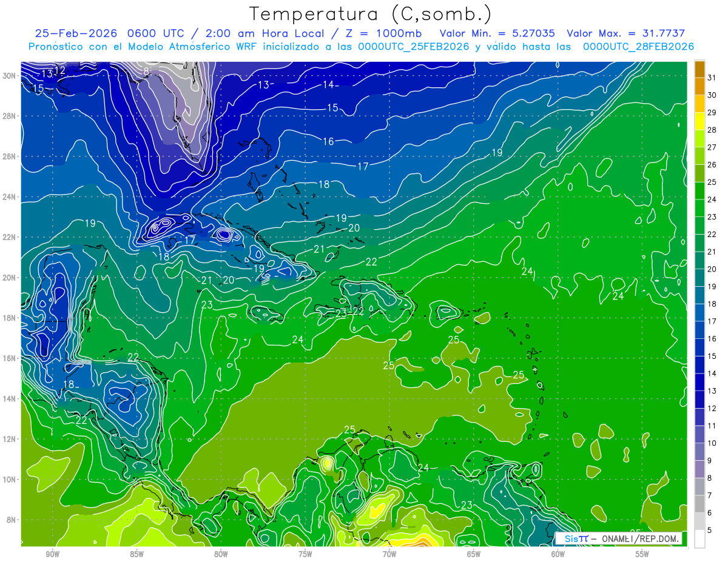
Task: Click the isotherm contour label '14'
Action: click(328, 84)
